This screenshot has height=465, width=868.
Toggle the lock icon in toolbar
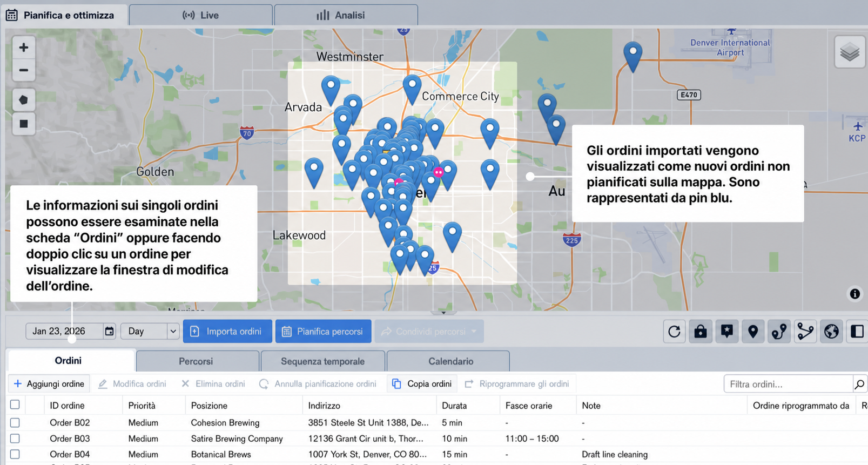tap(701, 331)
